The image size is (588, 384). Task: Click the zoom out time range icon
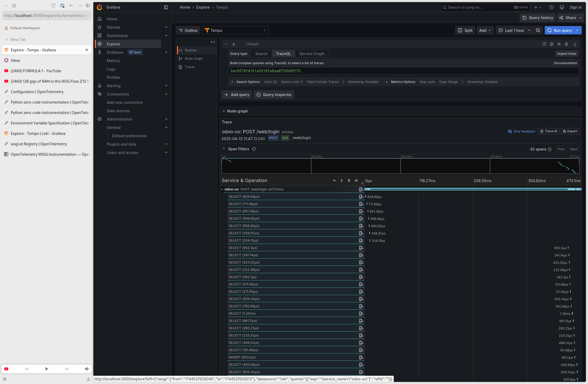click(x=538, y=30)
